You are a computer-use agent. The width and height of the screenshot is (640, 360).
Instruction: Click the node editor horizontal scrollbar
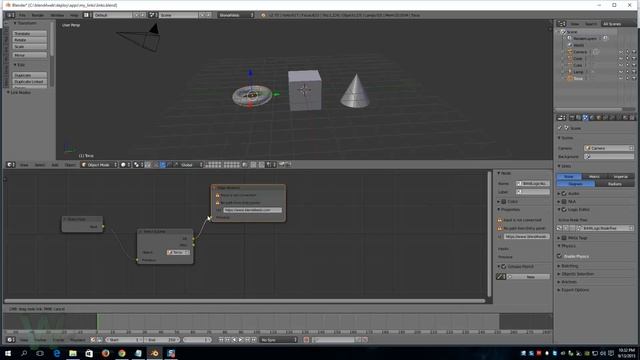coord(244,301)
